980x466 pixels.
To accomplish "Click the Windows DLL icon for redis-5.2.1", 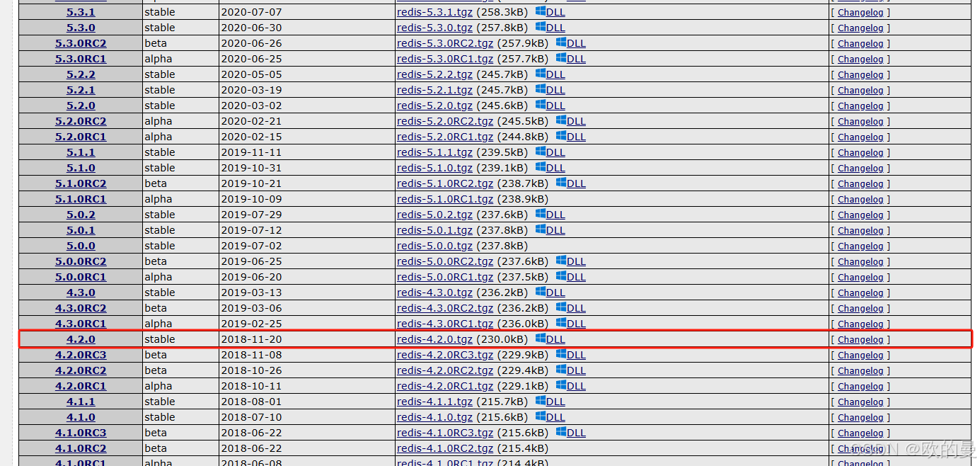I will [541, 89].
